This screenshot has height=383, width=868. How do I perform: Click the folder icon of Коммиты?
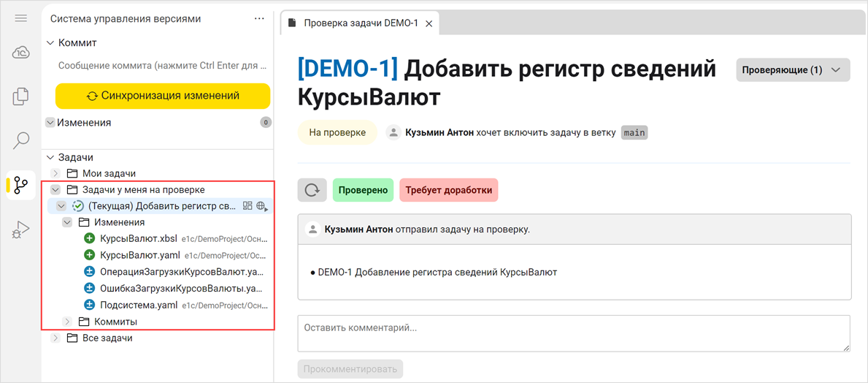click(84, 321)
